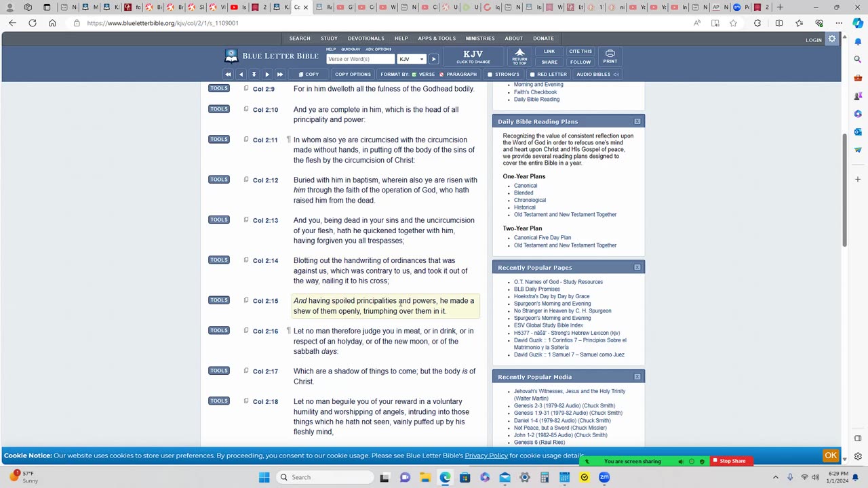868x488 pixels.
Task: Click the browser address bar URL
Action: [163, 23]
